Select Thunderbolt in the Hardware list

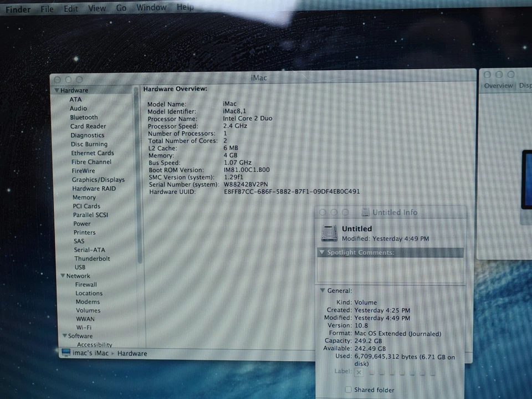pyautogui.click(x=92, y=258)
